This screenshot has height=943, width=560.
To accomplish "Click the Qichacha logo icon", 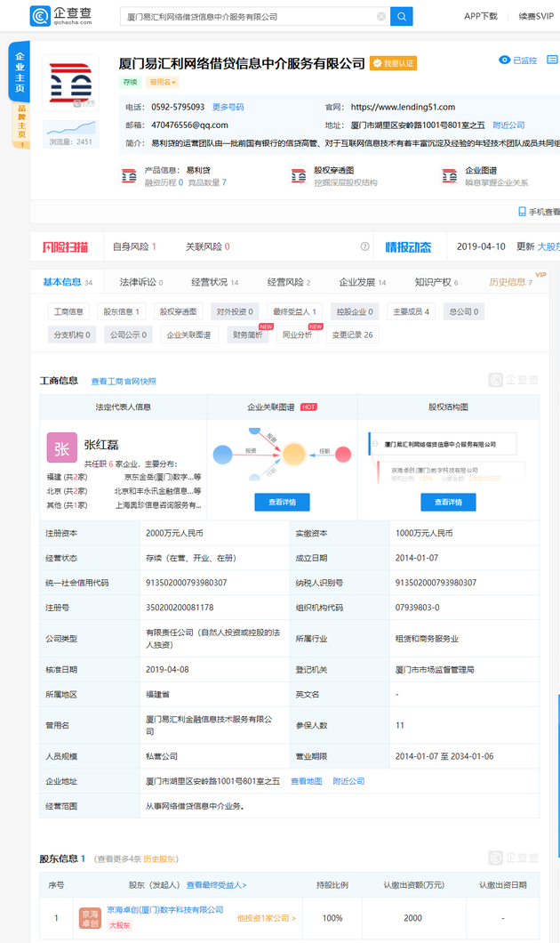I will (x=40, y=16).
